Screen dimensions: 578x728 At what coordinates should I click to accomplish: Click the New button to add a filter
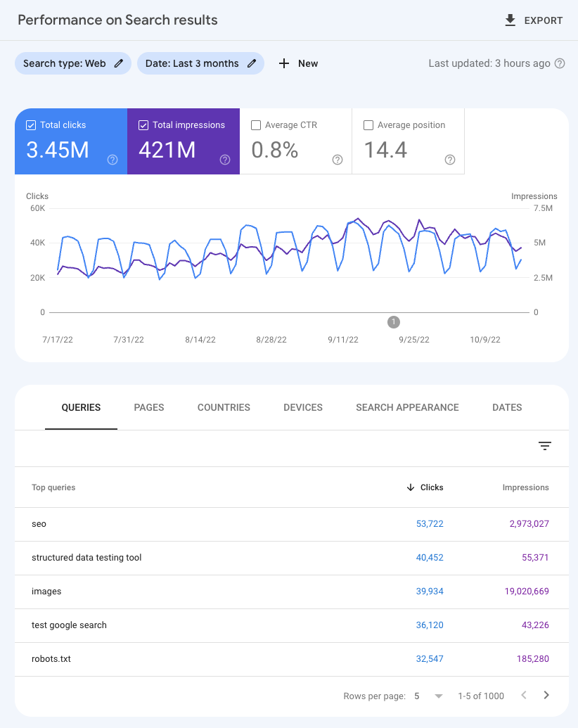[298, 63]
